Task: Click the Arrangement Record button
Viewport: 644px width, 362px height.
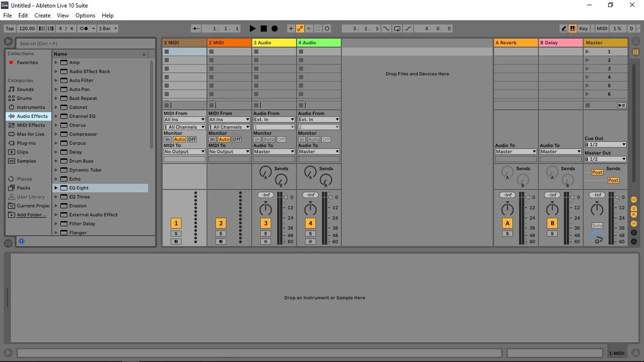Action: (275, 29)
